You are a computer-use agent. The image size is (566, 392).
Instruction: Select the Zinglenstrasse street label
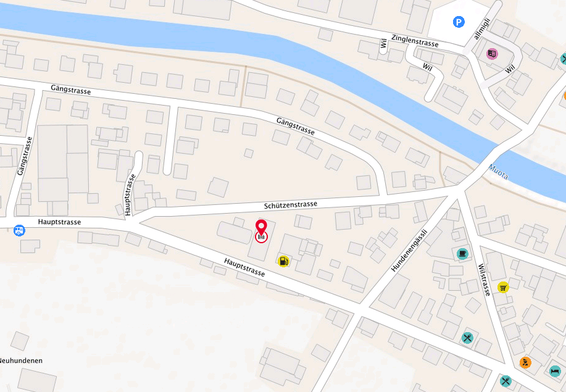tap(415, 41)
